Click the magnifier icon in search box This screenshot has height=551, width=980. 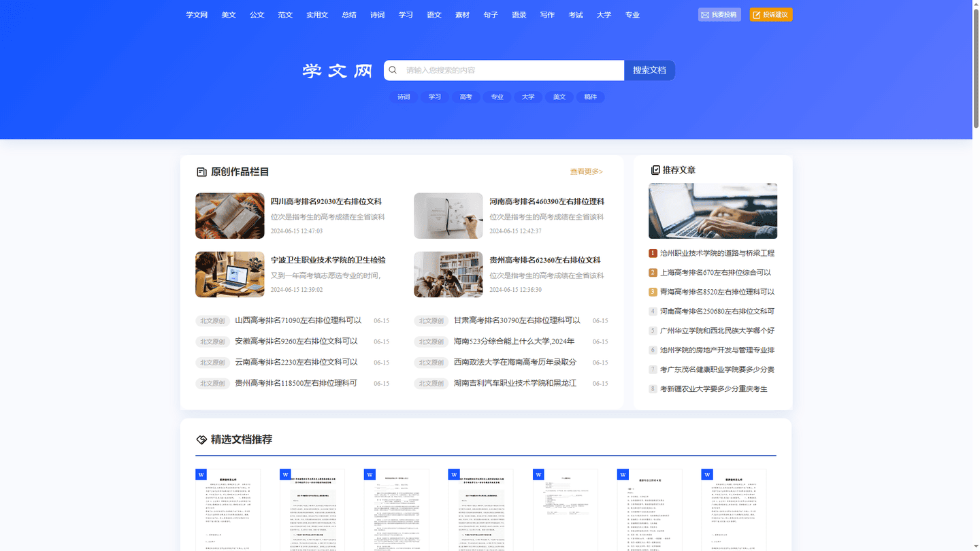[x=393, y=70]
